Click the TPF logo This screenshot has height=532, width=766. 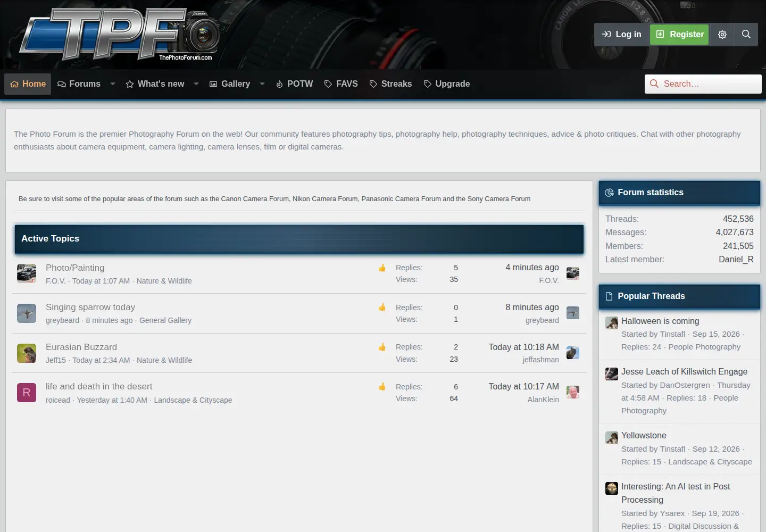coord(120,35)
